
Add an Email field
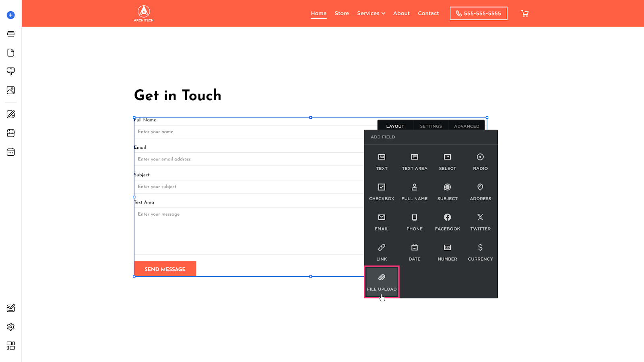(x=382, y=222)
